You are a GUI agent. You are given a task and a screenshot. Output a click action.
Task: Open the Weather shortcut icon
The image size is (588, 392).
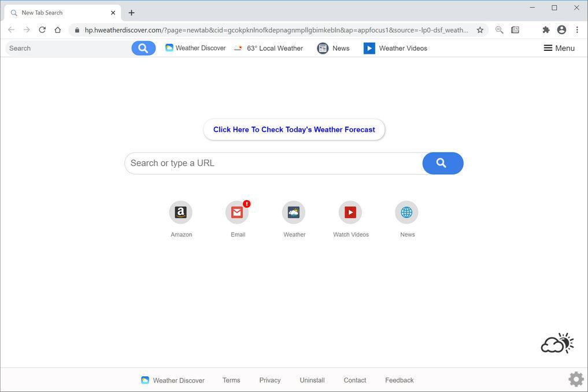(294, 212)
